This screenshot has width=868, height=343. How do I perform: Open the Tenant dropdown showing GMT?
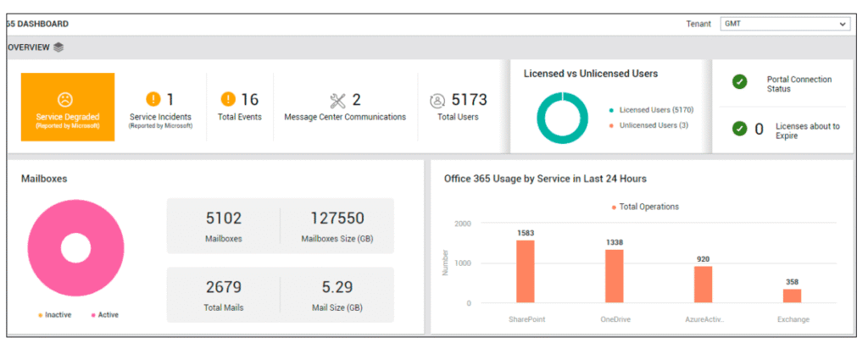[785, 24]
